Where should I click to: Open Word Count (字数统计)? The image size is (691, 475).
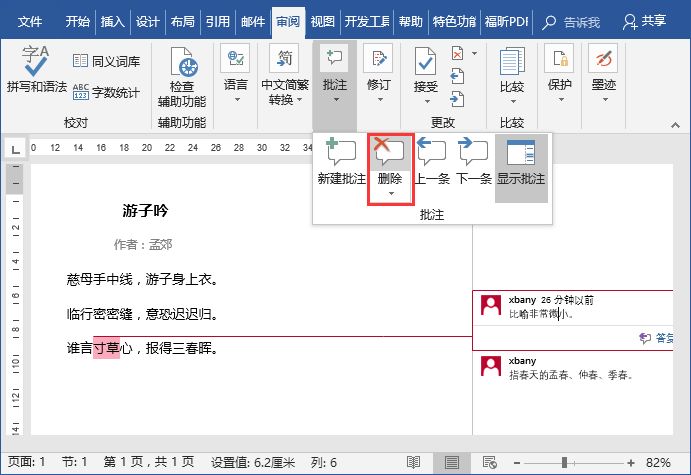pos(106,92)
